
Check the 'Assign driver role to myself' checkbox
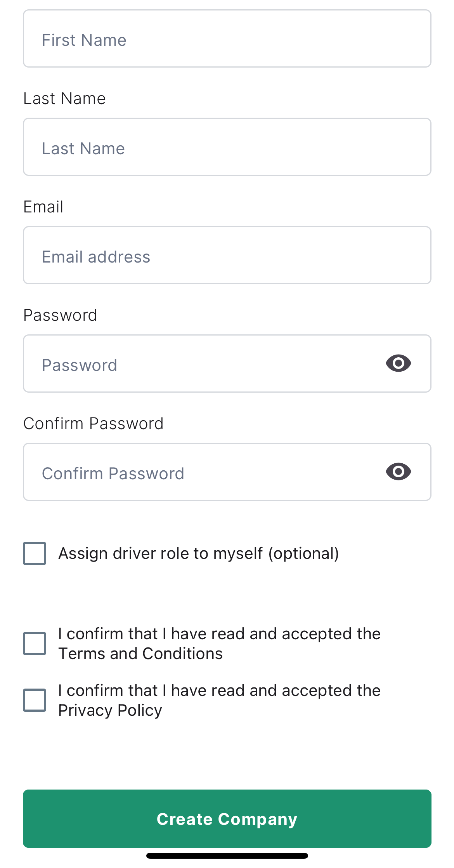tap(35, 553)
